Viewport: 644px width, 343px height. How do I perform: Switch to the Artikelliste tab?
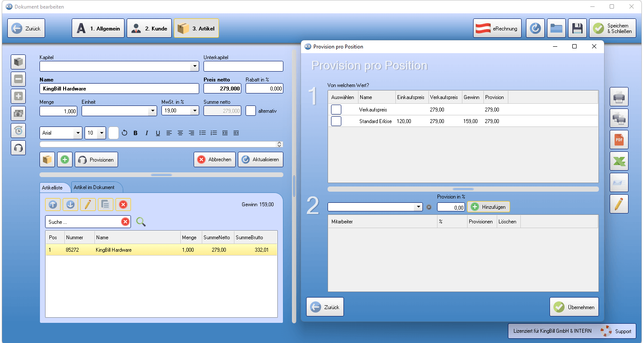[x=52, y=188]
